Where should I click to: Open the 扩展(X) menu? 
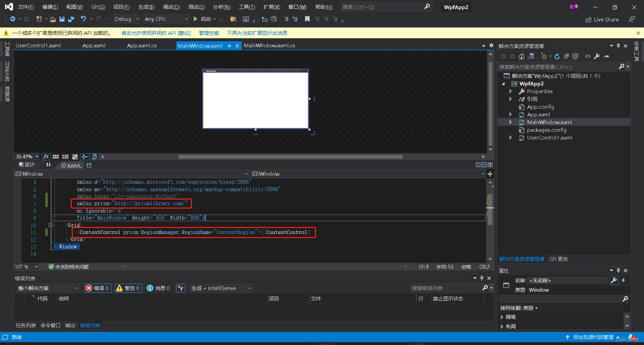[272, 7]
